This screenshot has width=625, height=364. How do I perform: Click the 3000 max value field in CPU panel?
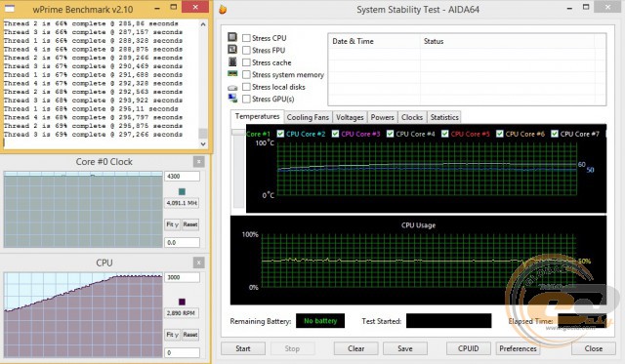[182, 277]
